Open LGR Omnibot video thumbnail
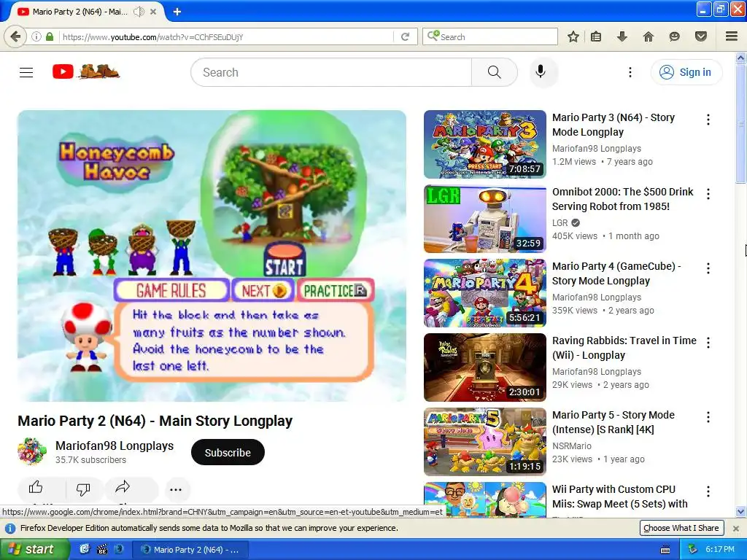747x560 pixels. (x=485, y=219)
